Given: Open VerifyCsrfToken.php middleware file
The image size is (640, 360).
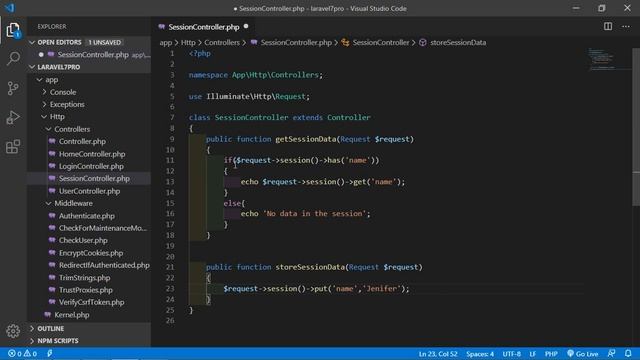Looking at the screenshot, I should click(91, 302).
